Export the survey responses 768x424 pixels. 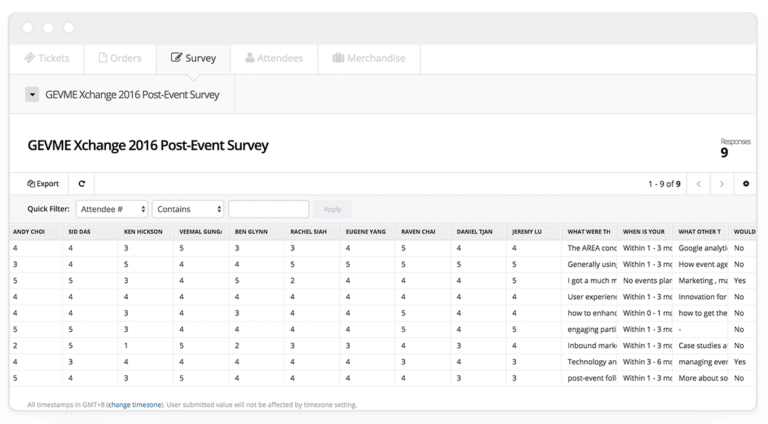pos(43,184)
